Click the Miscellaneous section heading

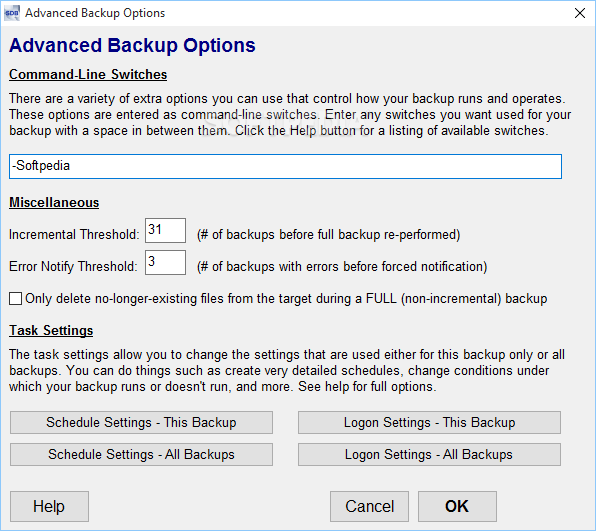click(54, 202)
